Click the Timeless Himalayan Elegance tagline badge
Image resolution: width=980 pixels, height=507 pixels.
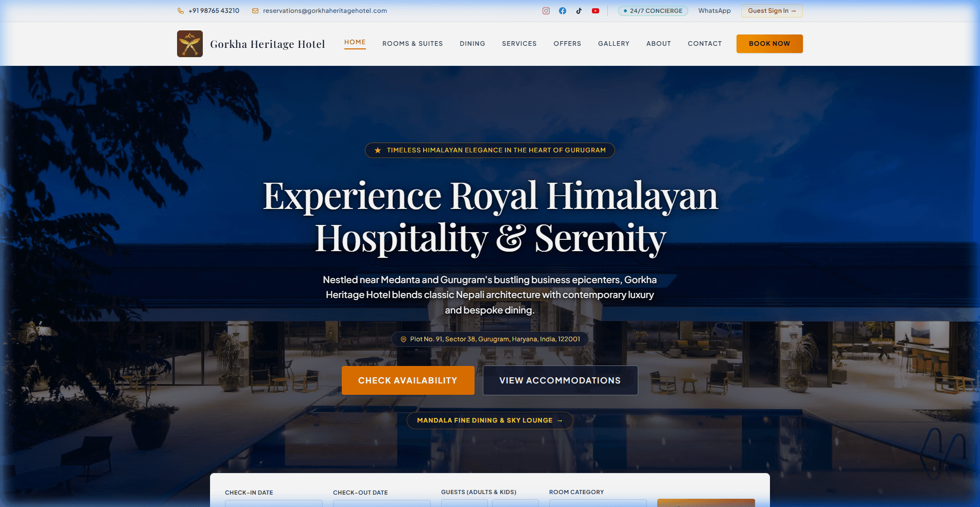(489, 150)
